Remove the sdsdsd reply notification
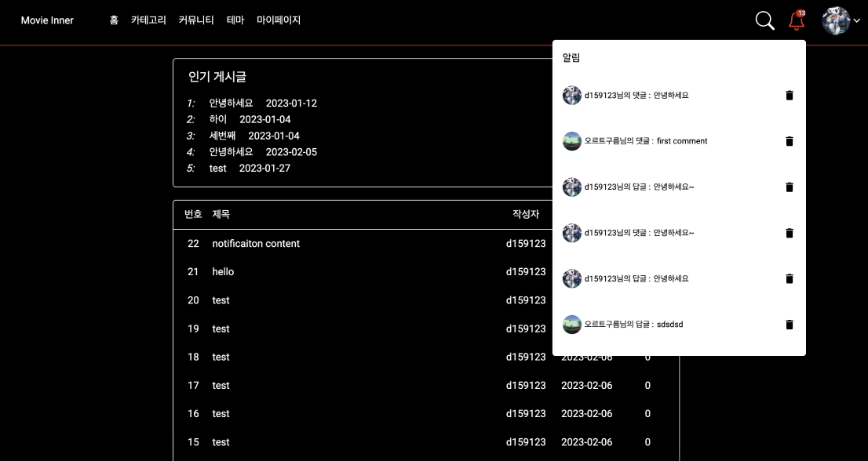The height and width of the screenshot is (461, 868). (790, 325)
